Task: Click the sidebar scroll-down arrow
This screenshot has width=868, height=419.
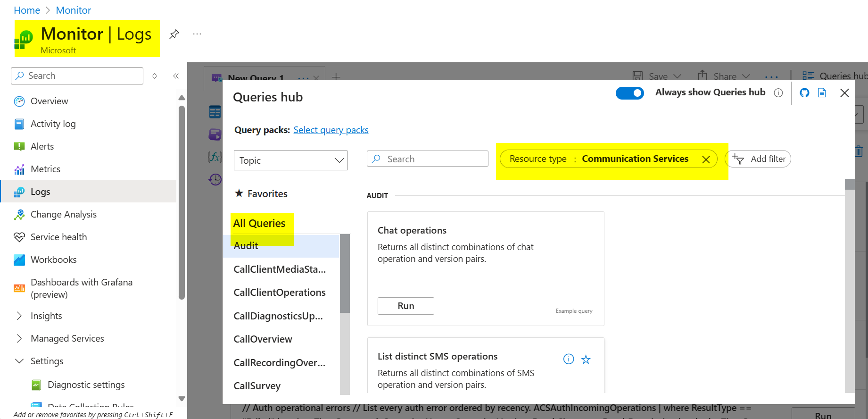Action: click(x=182, y=399)
